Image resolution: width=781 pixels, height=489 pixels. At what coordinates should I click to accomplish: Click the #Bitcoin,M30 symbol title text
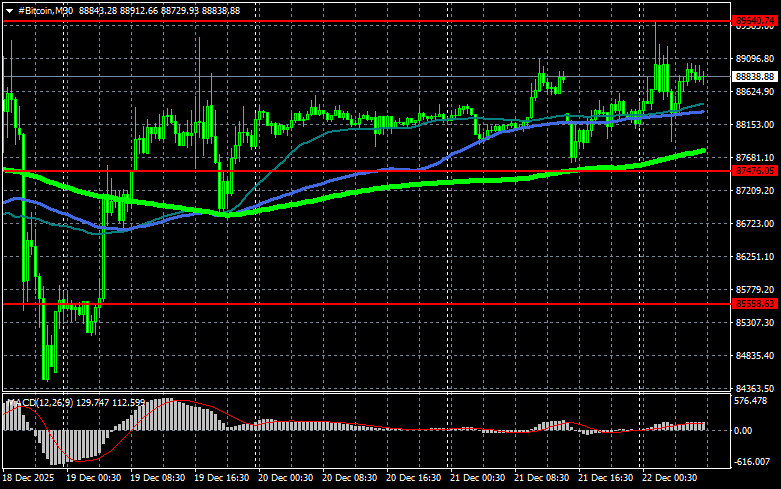click(x=43, y=9)
